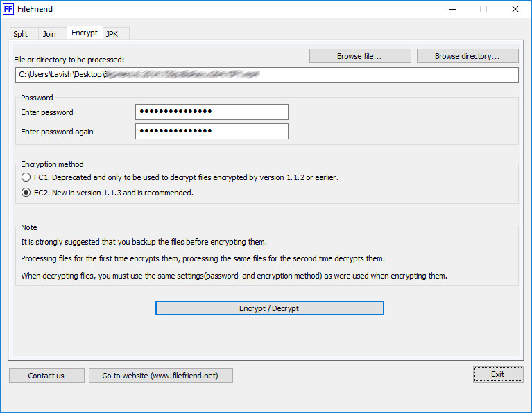Click the note 'Processing files for the first time'
The width and height of the screenshot is (532, 413).
203,258
